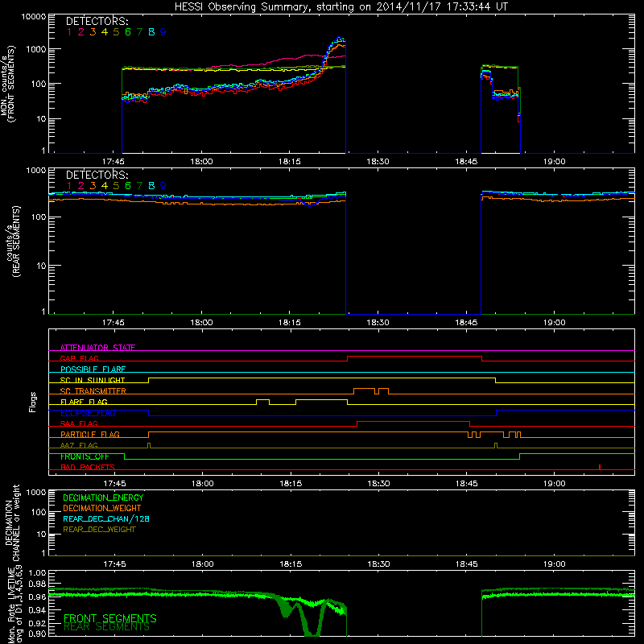The height and width of the screenshot is (644, 644).
Task: Click yellow detector number 4 in front segments legend
Action: click(105, 32)
